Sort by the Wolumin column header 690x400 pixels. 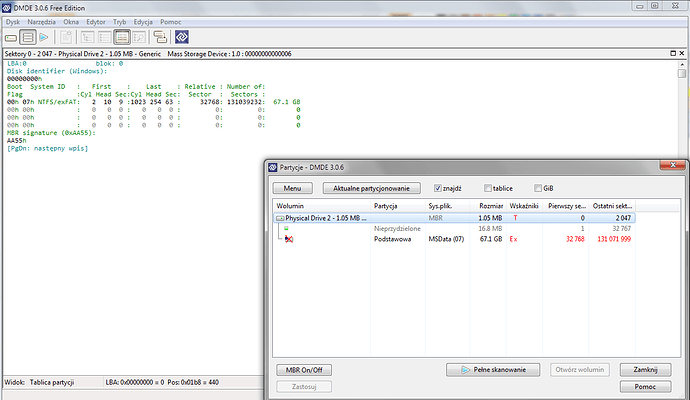coord(322,206)
